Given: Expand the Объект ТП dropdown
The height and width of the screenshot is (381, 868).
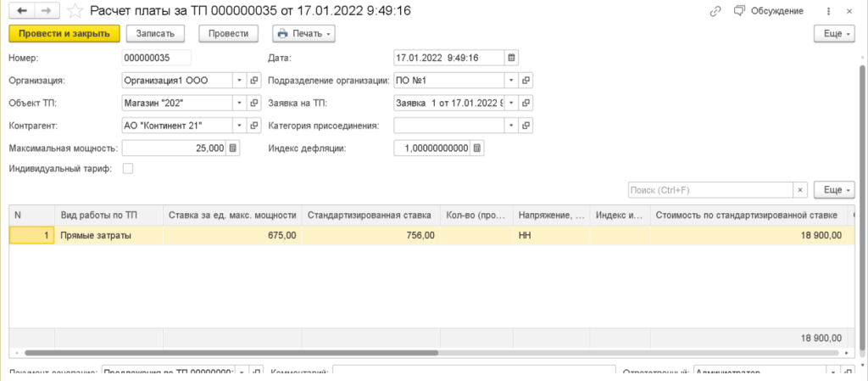Looking at the screenshot, I should click(x=238, y=104).
